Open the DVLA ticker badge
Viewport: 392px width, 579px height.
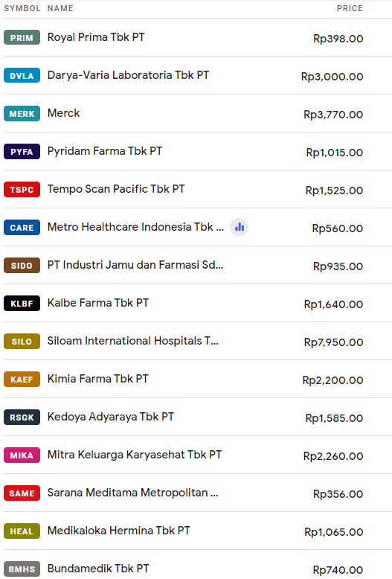(22, 75)
